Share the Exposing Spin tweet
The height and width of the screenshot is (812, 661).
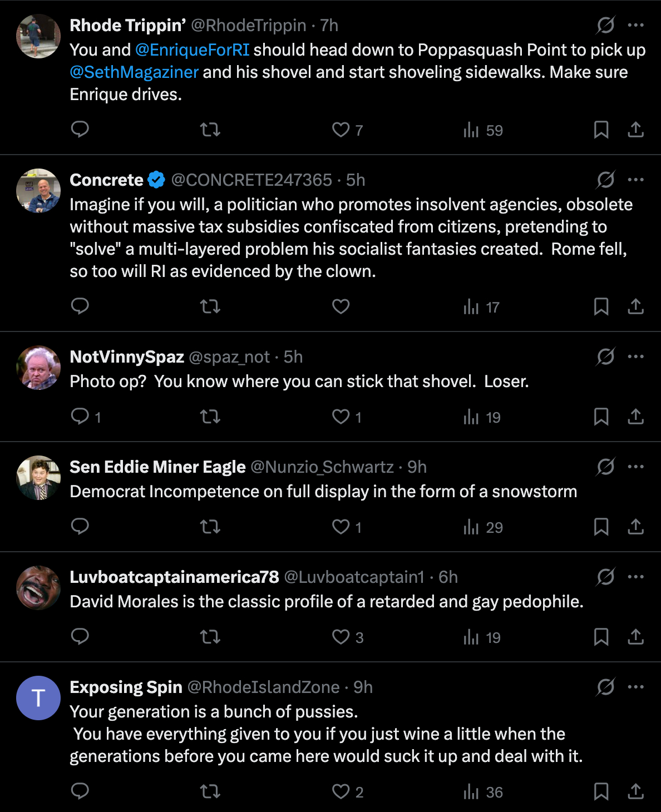pyautogui.click(x=635, y=791)
